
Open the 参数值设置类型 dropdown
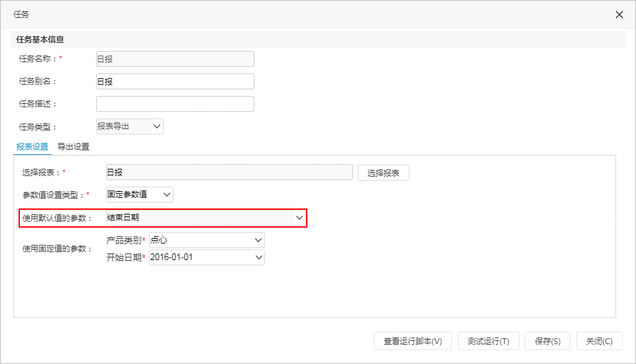pyautogui.click(x=140, y=195)
